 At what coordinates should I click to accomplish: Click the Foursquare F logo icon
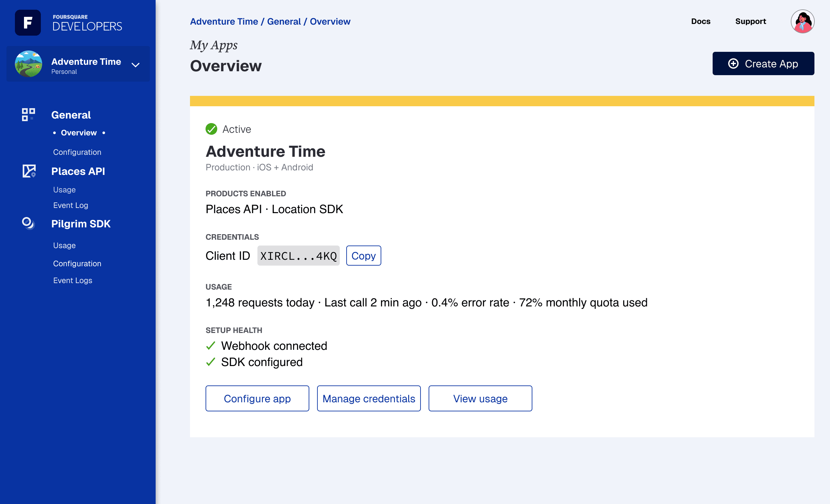coord(28,23)
